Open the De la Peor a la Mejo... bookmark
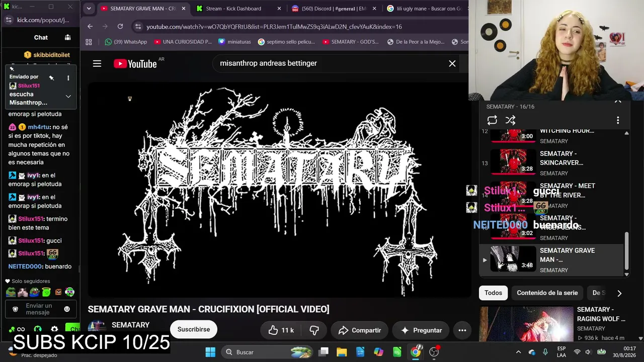Viewport: 644px width, 362px height. point(416,42)
